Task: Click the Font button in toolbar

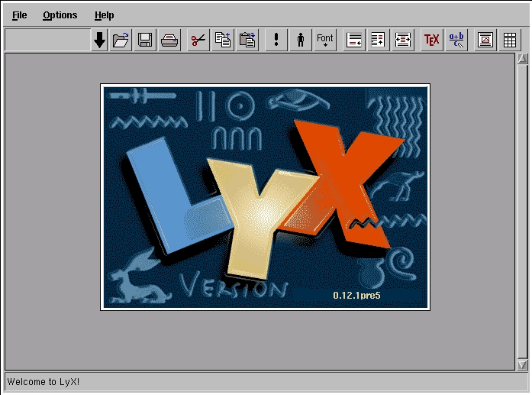Action: tap(324, 40)
